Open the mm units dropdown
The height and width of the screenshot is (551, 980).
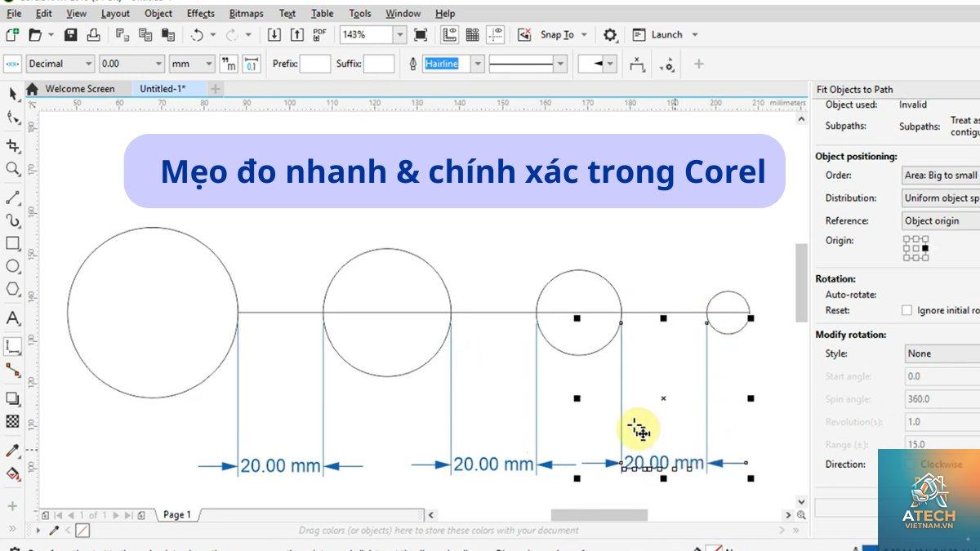(x=209, y=64)
